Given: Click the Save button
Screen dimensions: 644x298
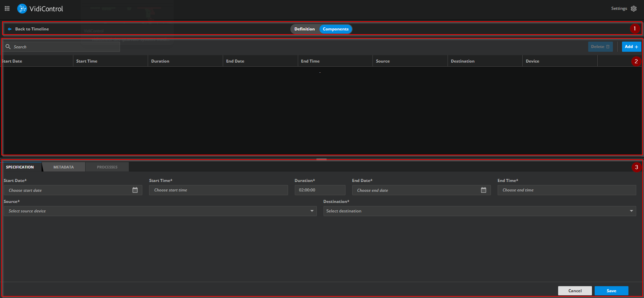Looking at the screenshot, I should (x=611, y=291).
